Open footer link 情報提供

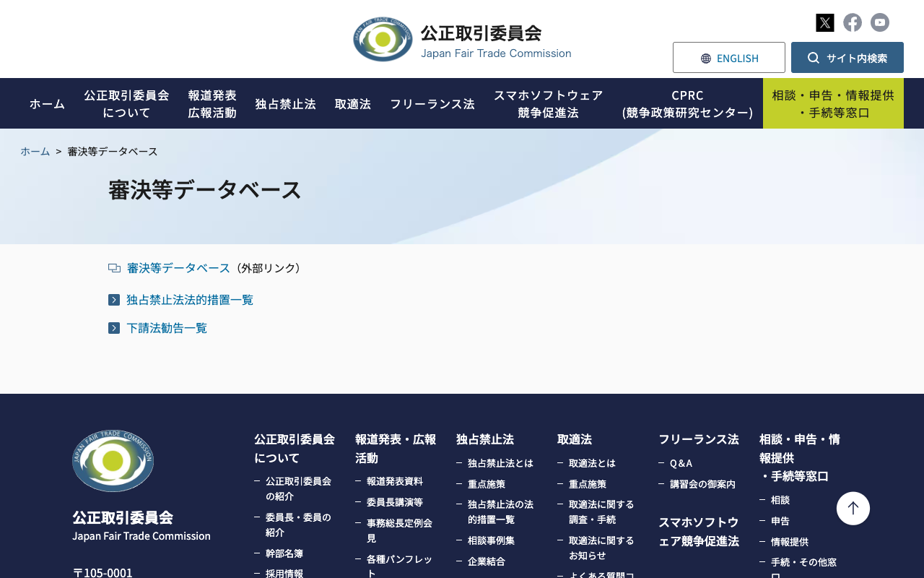click(790, 542)
